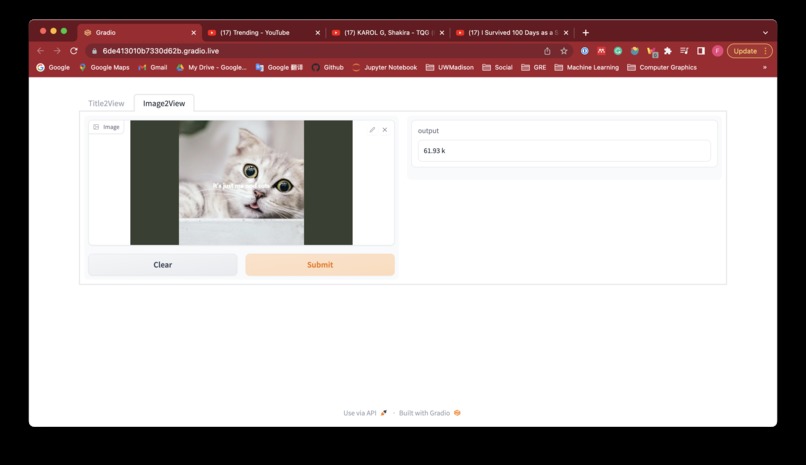Open a new browser tab with plus icon
Screen dimensions: 806x465
tap(585, 32)
